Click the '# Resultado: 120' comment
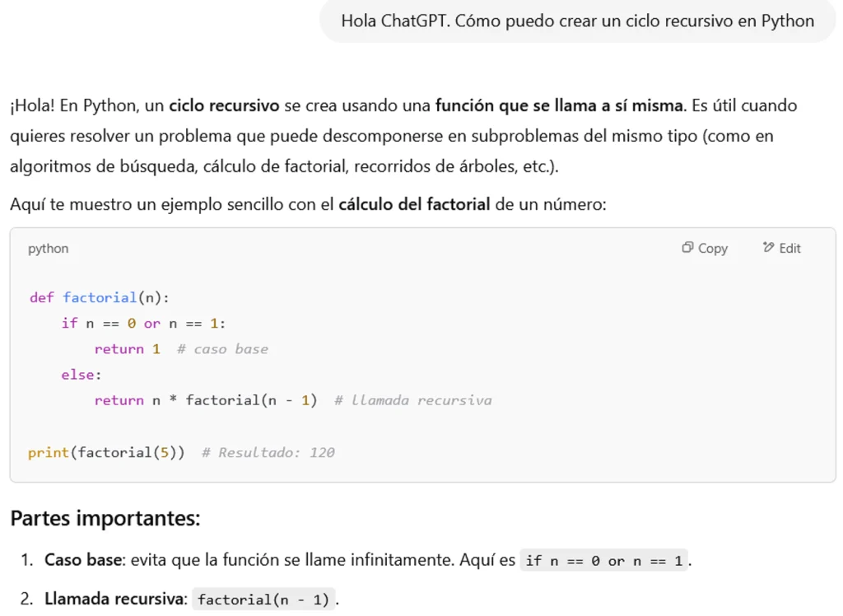 (x=268, y=452)
